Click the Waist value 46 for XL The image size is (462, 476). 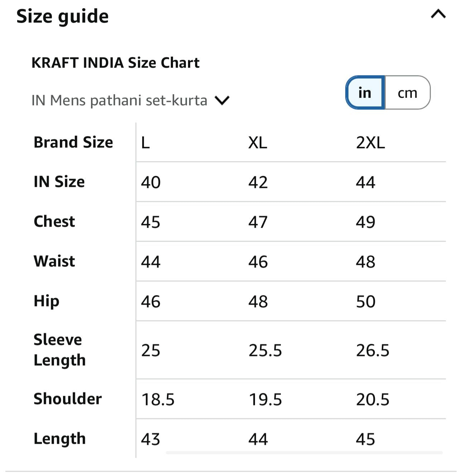pyautogui.click(x=258, y=262)
